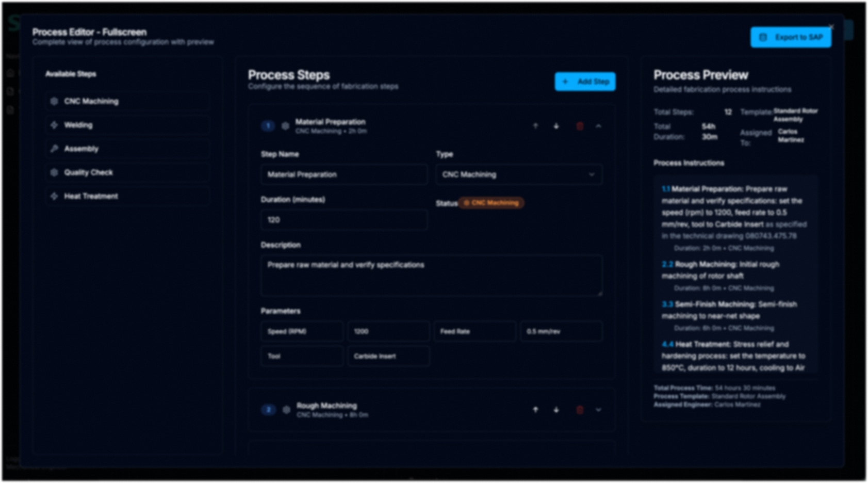Delete the Rough Machining step
The image size is (868, 483).
(x=580, y=410)
